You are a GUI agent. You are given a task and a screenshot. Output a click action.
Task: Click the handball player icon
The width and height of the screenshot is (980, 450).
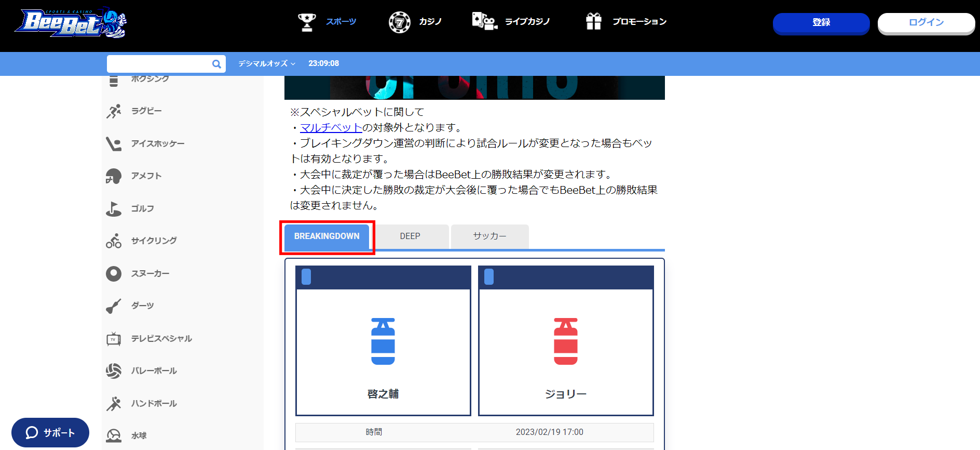point(114,403)
